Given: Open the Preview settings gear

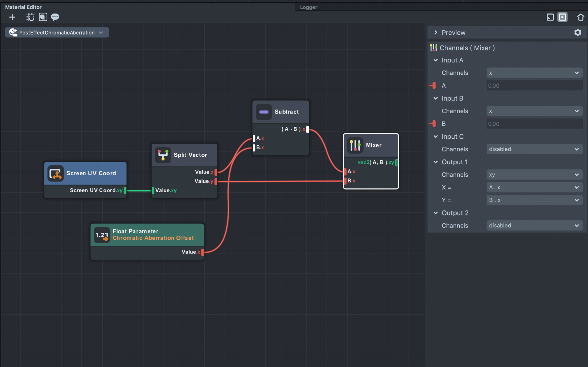Looking at the screenshot, I should click(x=577, y=32).
